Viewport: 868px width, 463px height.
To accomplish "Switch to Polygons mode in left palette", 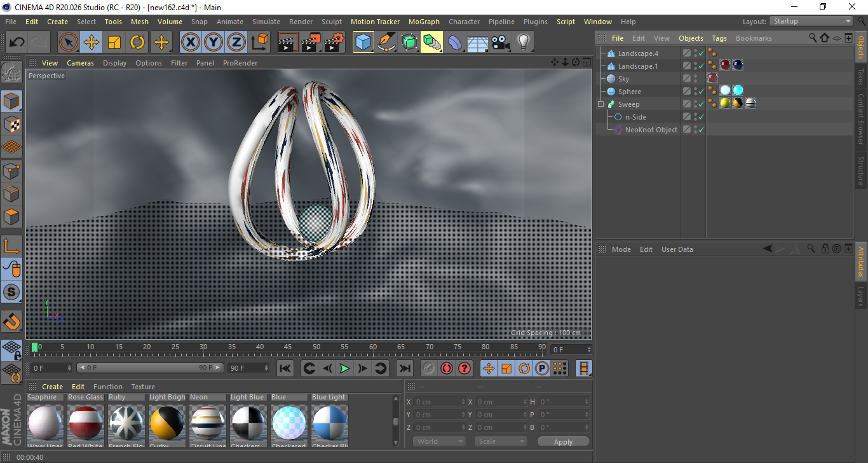I will [x=11, y=217].
